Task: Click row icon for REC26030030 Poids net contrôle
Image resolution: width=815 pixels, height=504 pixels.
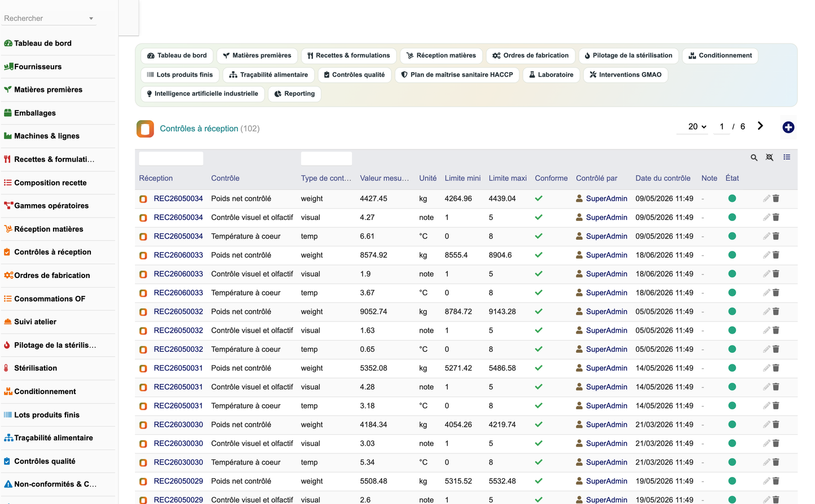Action: 143,425
